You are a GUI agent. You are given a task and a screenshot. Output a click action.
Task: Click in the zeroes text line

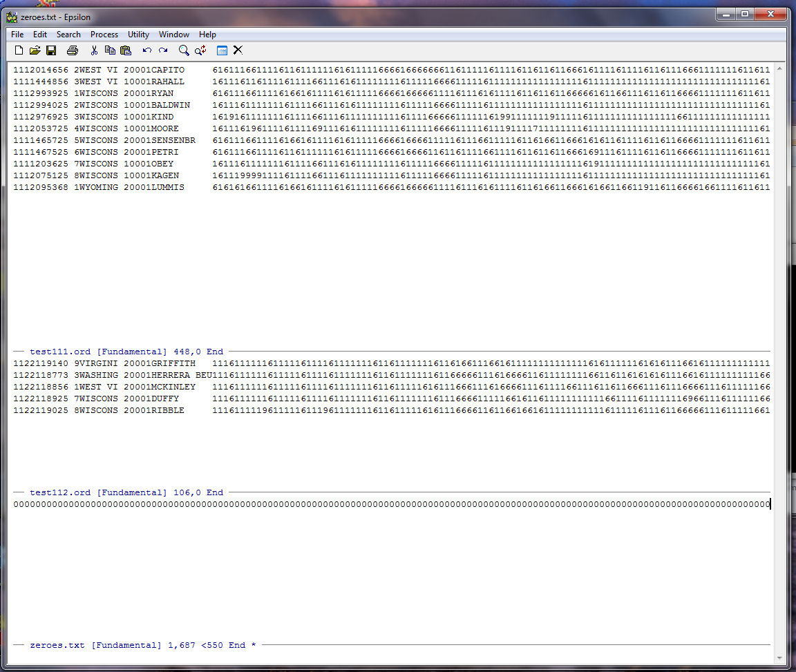(x=387, y=504)
